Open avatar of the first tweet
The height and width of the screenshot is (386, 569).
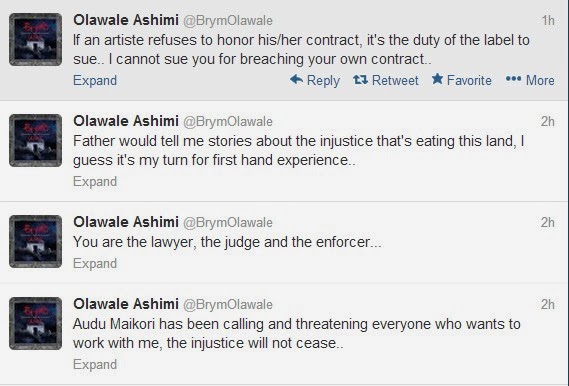(x=35, y=40)
